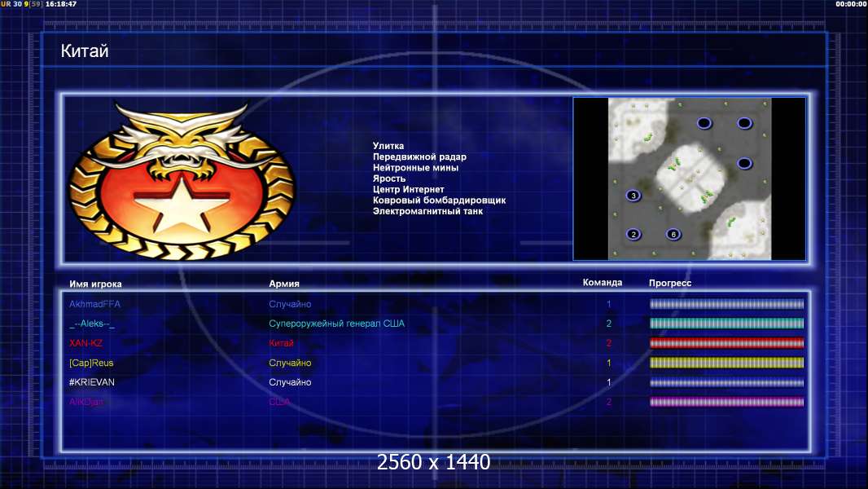Click the 'Имя игрока' column header
The width and height of the screenshot is (868, 489).
[95, 284]
